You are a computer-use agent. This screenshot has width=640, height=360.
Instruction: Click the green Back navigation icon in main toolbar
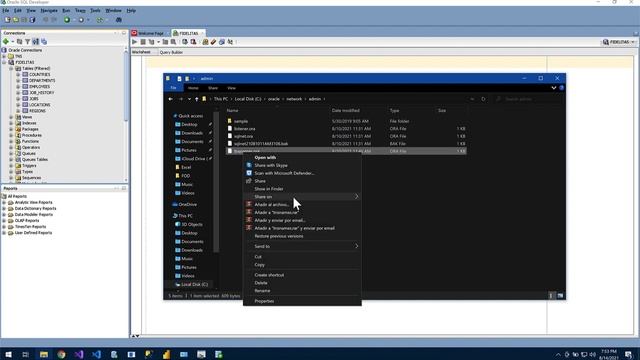pos(67,20)
